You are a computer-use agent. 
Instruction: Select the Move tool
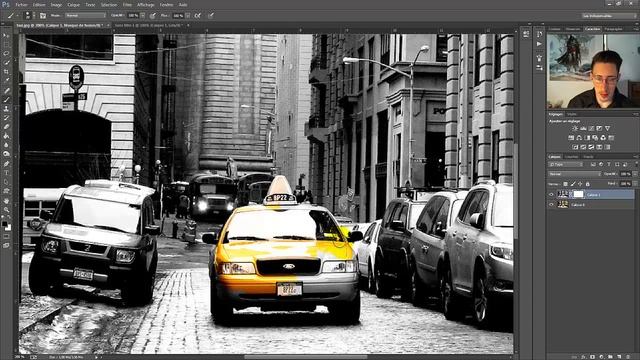click(x=6, y=36)
